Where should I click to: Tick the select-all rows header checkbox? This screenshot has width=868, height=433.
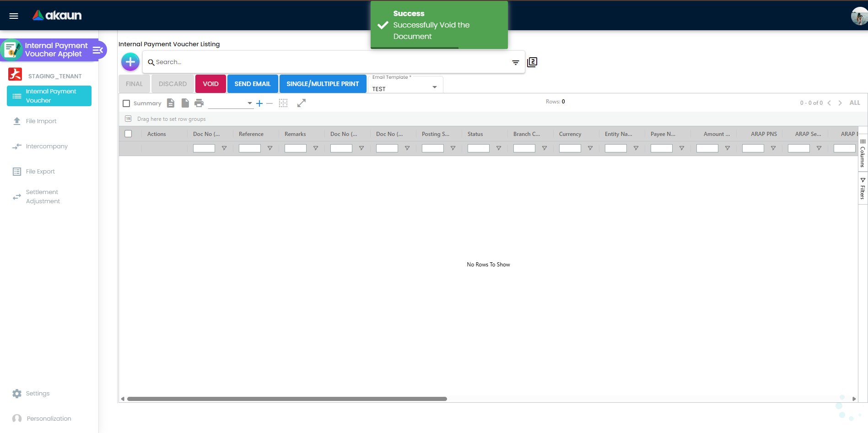click(x=129, y=134)
